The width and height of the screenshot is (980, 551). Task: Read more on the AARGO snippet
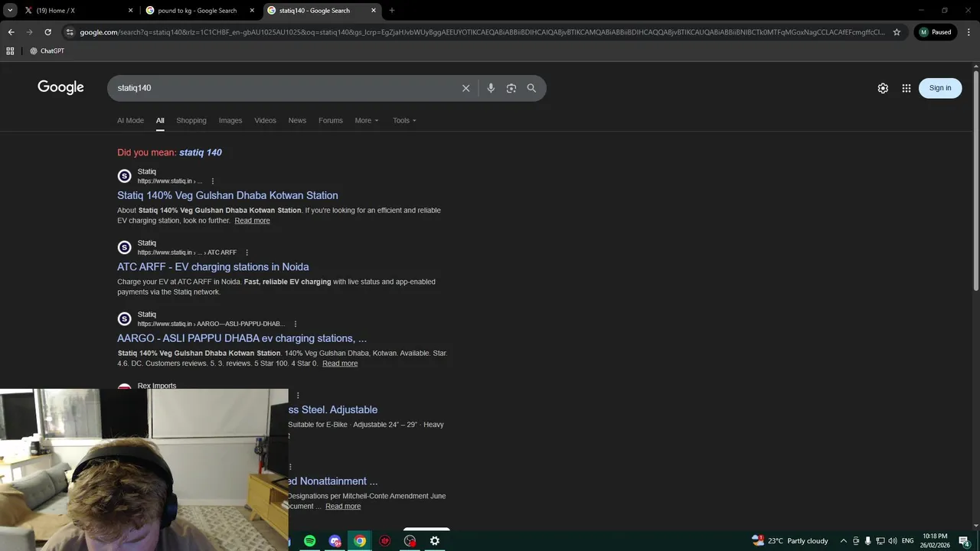[x=340, y=364]
